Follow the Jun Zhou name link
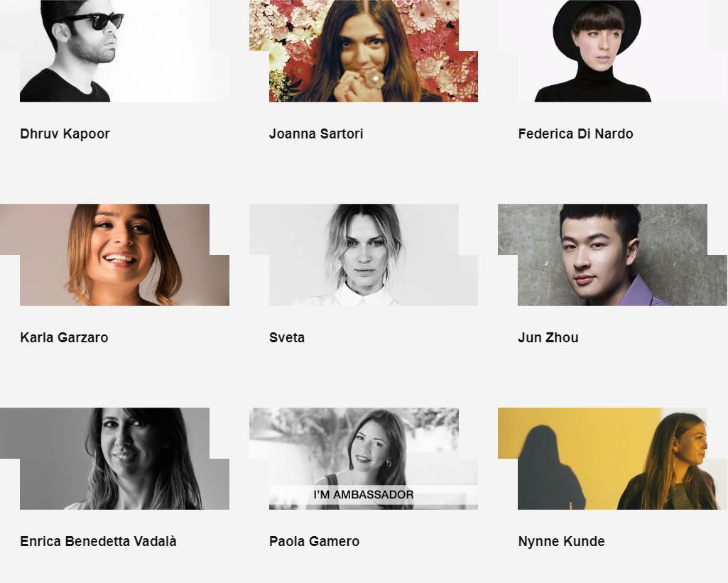728x583 pixels. point(548,337)
